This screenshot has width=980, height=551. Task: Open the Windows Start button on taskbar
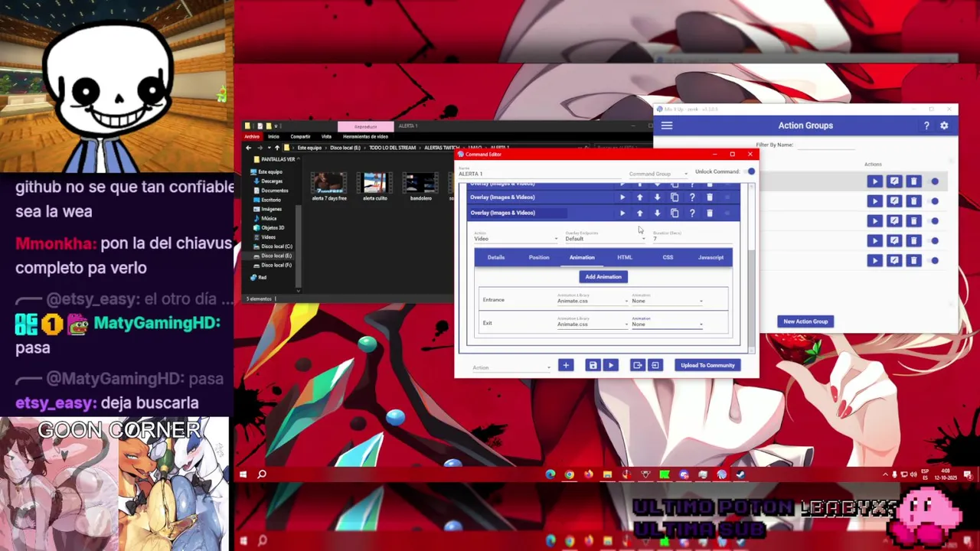243,474
